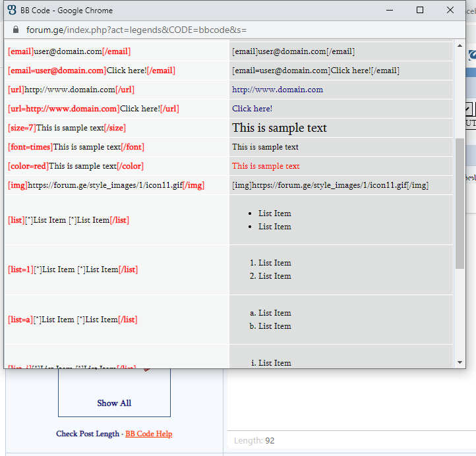This screenshot has width=476, height=456.
Task: Click the BB Code window favicon
Action: click(12, 10)
